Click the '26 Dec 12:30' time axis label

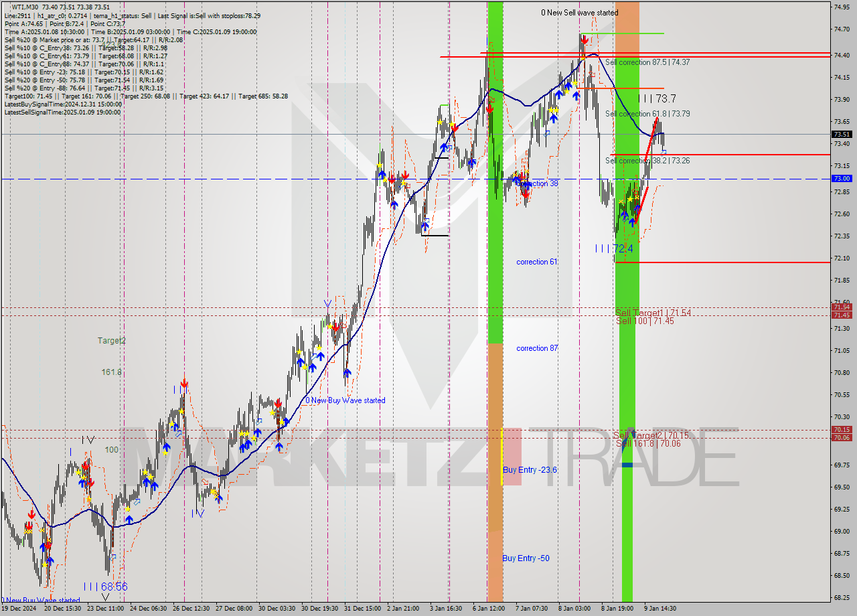pos(191,609)
